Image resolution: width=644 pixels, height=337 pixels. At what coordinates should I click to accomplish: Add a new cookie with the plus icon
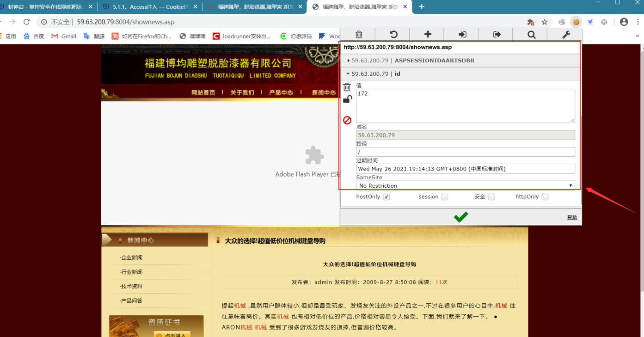(428, 34)
